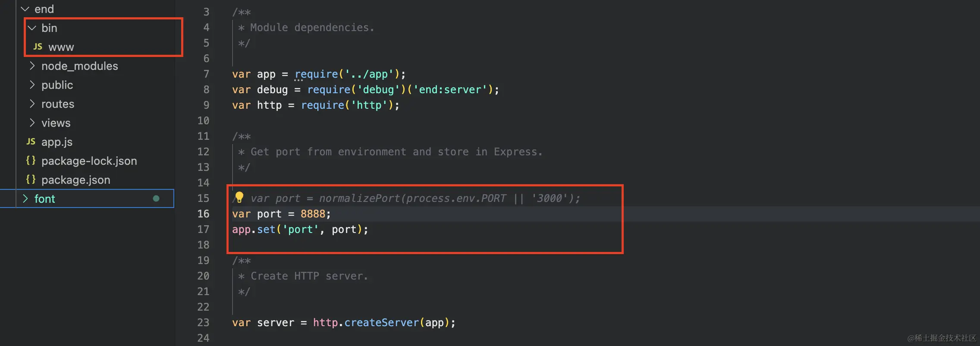Click the JS icon beside app.js
Viewport: 980px width, 346px height.
tap(31, 142)
